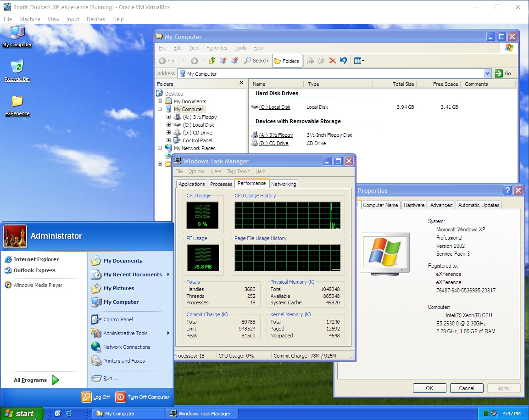Sort file list by the Free Space column
This screenshot has width=529, height=420.
tap(438, 84)
